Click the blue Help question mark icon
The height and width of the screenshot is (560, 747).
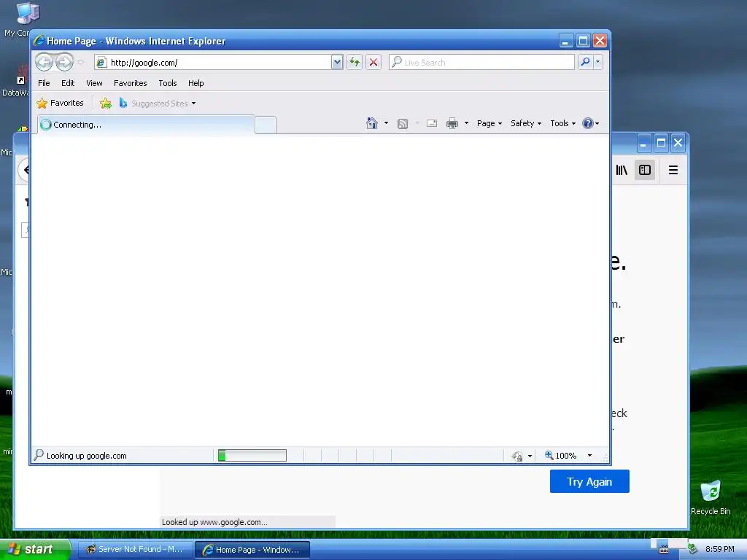pyautogui.click(x=588, y=123)
